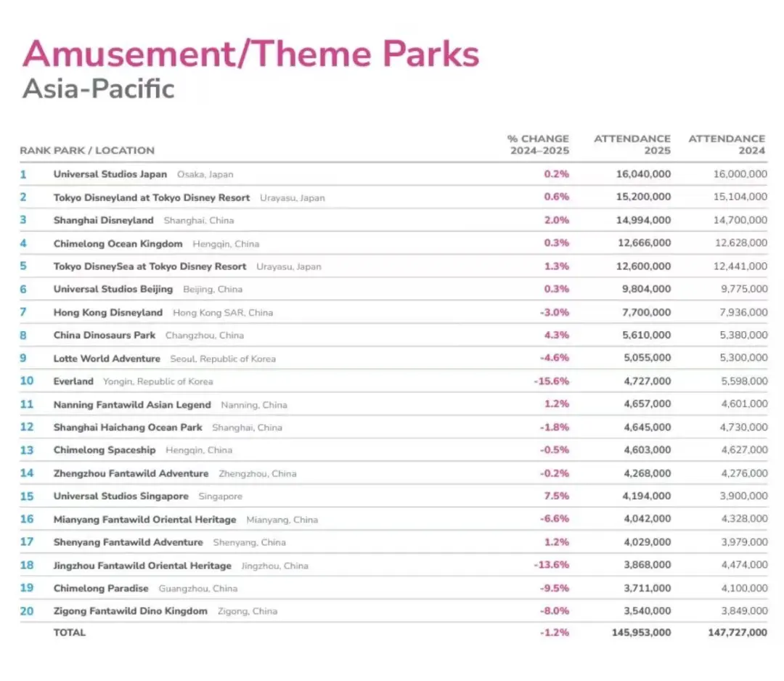
Task: Select the "Osaka, Japan" location text
Action: (205, 174)
